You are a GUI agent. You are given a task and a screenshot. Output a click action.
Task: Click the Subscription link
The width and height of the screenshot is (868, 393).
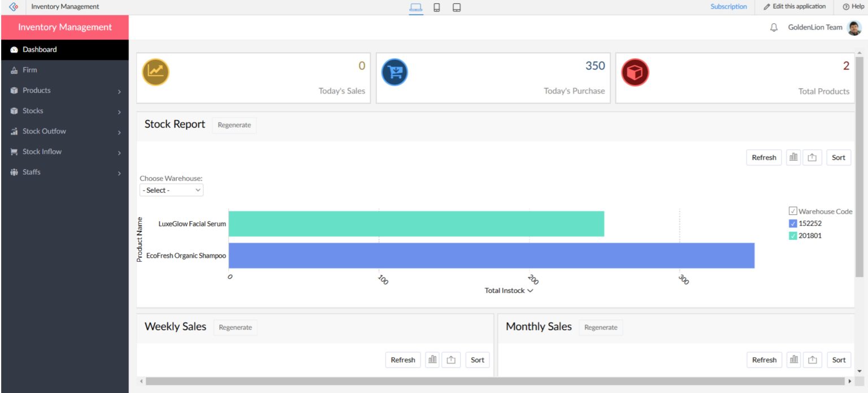point(728,6)
